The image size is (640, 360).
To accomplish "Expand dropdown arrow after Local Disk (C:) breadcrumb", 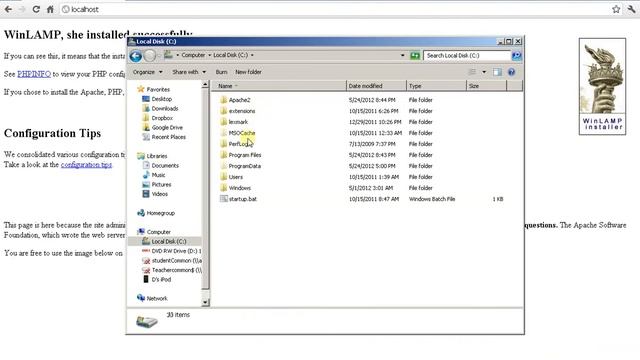I will coord(252,55).
